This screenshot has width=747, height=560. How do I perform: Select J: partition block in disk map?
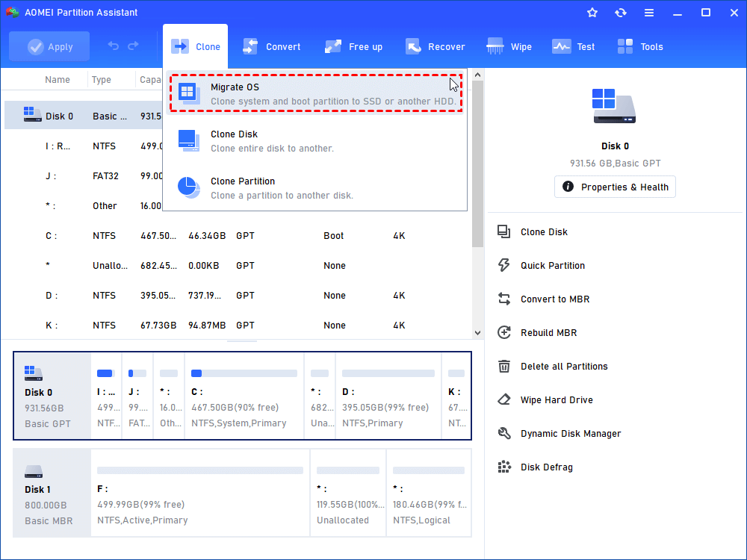(x=137, y=396)
